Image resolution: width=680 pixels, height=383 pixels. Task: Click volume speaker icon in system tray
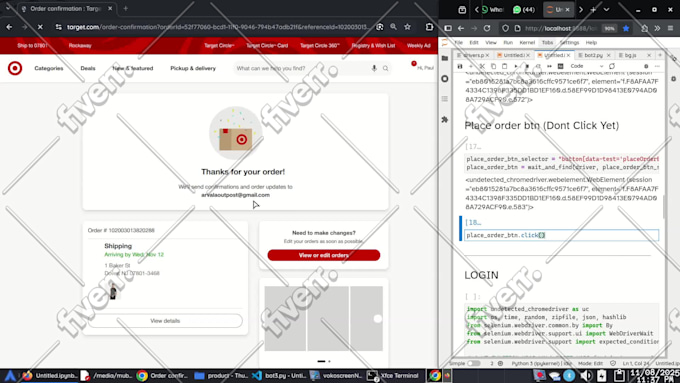click(x=586, y=376)
